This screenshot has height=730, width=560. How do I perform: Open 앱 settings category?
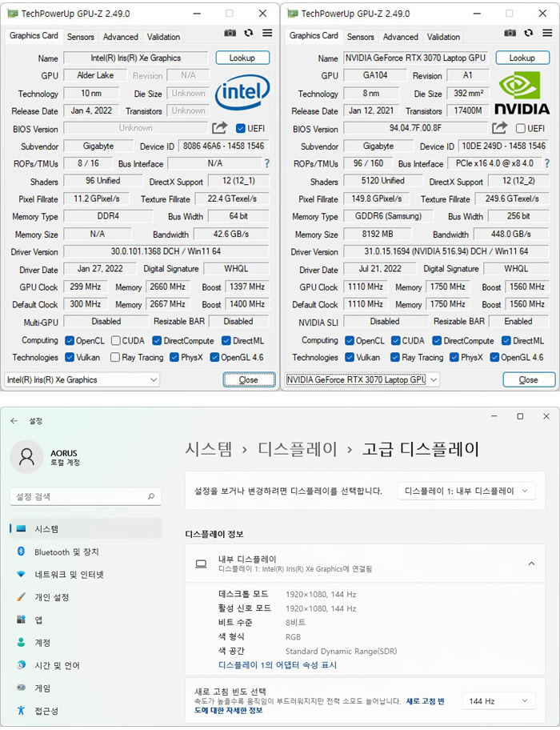86,620
